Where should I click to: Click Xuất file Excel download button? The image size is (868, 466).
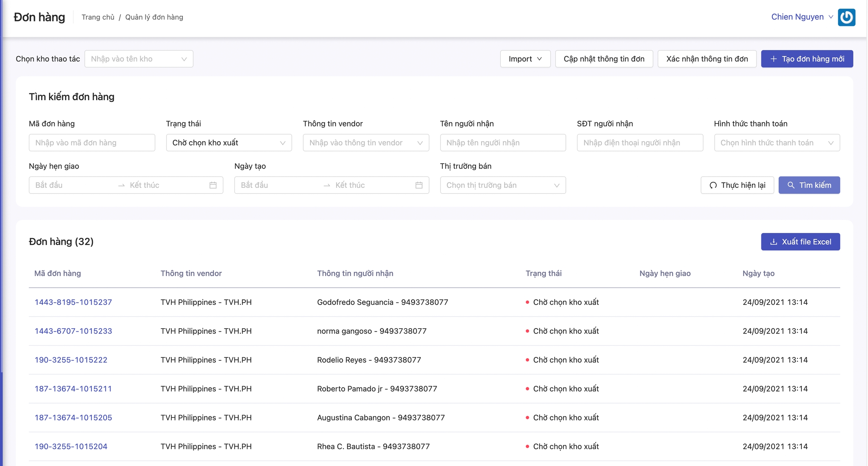800,242
